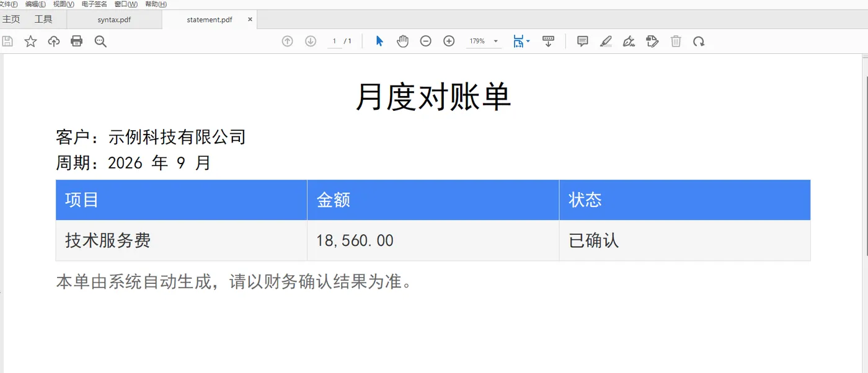Go to previous page up arrow
This screenshot has height=373, width=868.
[287, 42]
